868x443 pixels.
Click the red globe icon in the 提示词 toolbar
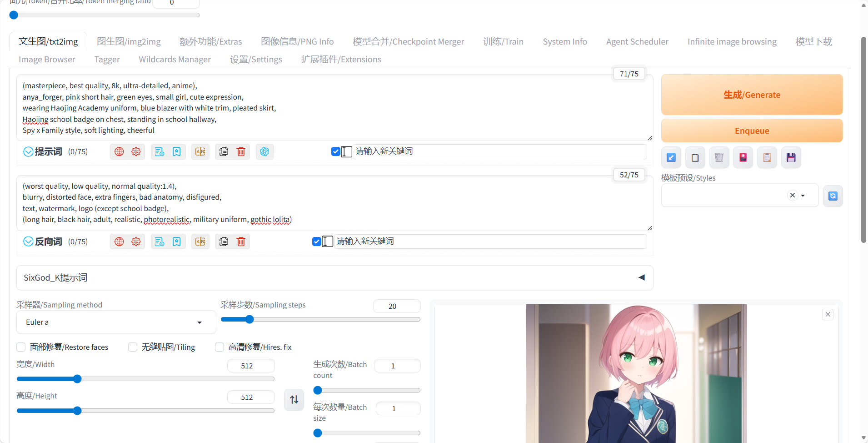point(119,151)
